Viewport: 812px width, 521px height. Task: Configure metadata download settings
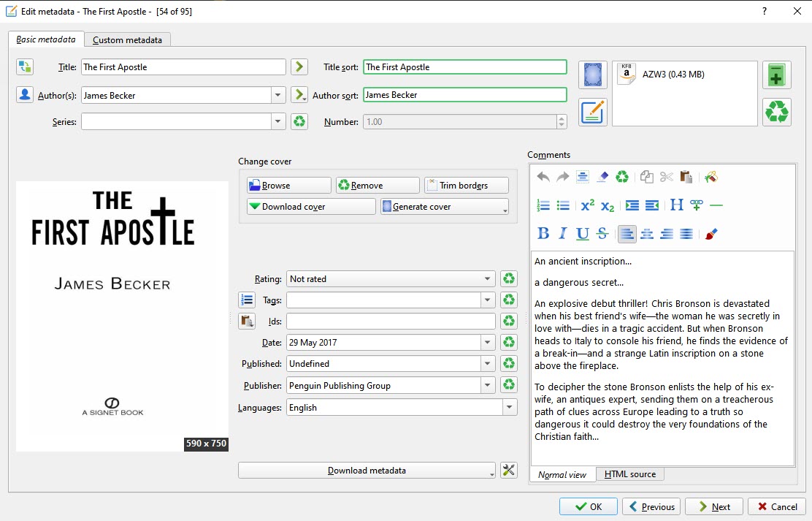pos(509,470)
